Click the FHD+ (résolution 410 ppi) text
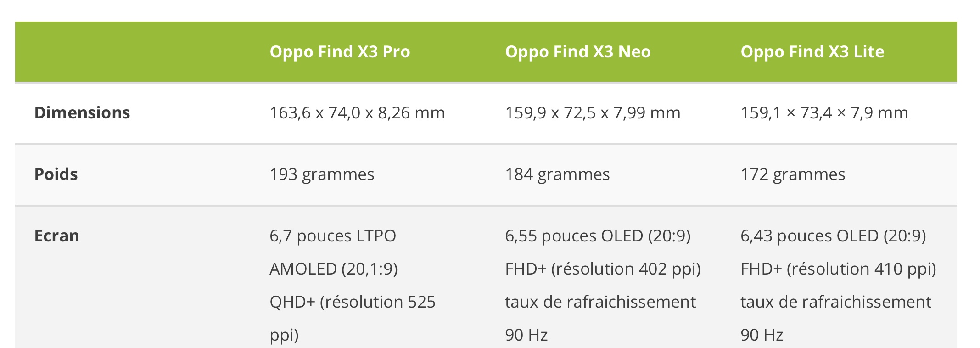Screen dimensions: 980x348 click(x=838, y=269)
